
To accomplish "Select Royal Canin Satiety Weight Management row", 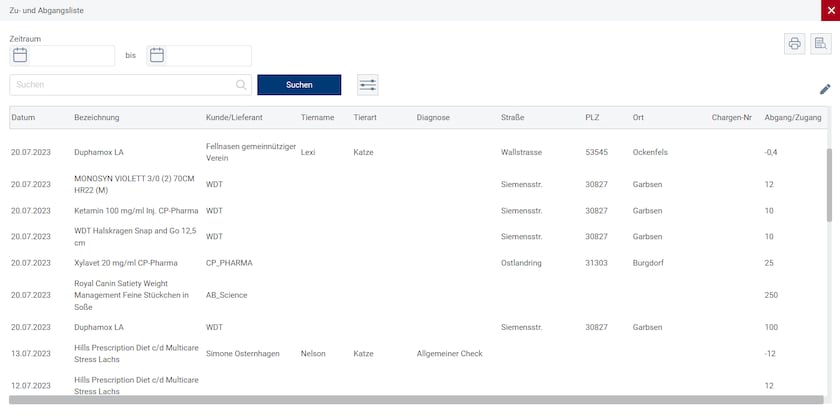I will tap(418, 295).
